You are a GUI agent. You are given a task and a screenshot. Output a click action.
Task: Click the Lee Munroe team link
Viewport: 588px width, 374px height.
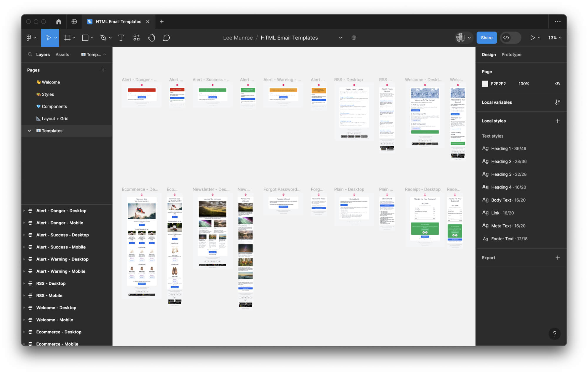click(x=238, y=38)
